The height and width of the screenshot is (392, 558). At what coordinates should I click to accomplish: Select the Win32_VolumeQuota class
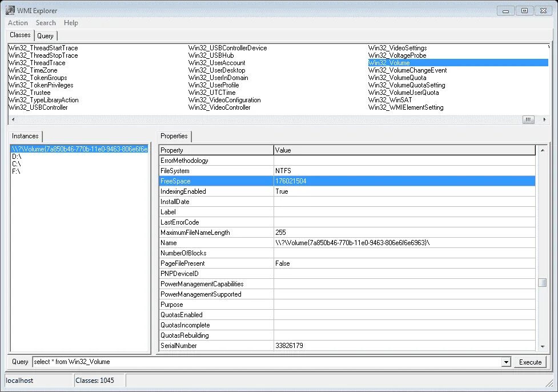[397, 78]
